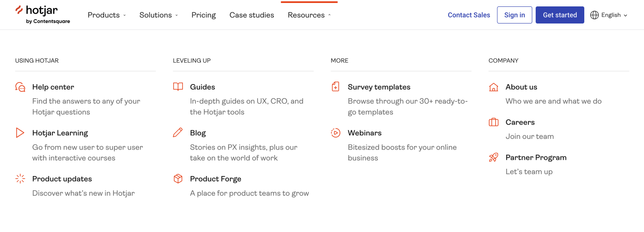Screen dimensions: 644x232
Task: Click the Help center chat icon
Action: [20, 87]
